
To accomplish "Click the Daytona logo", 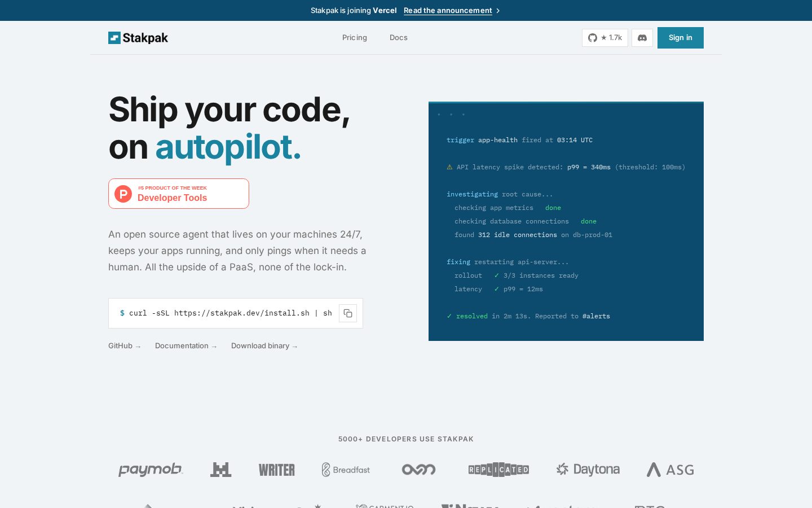I will click(588, 470).
